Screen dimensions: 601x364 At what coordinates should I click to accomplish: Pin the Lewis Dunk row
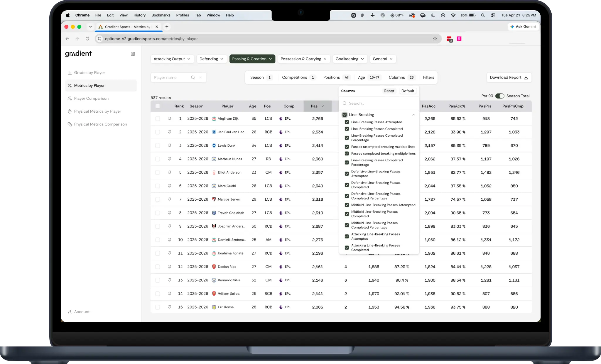[170, 145]
